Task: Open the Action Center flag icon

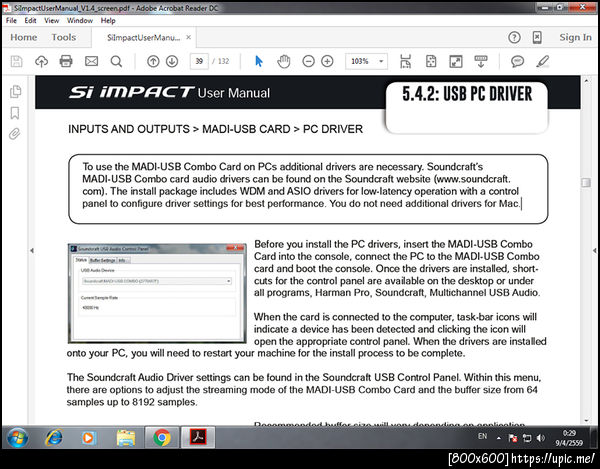Action: [x=513, y=438]
